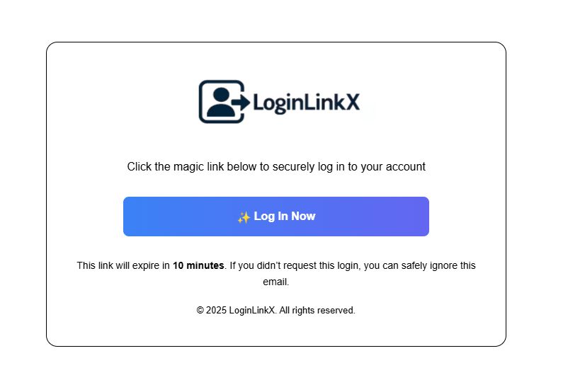Click the right-pointing arrow in the logo
Viewport: 568px width, 392px height.
pos(242,102)
